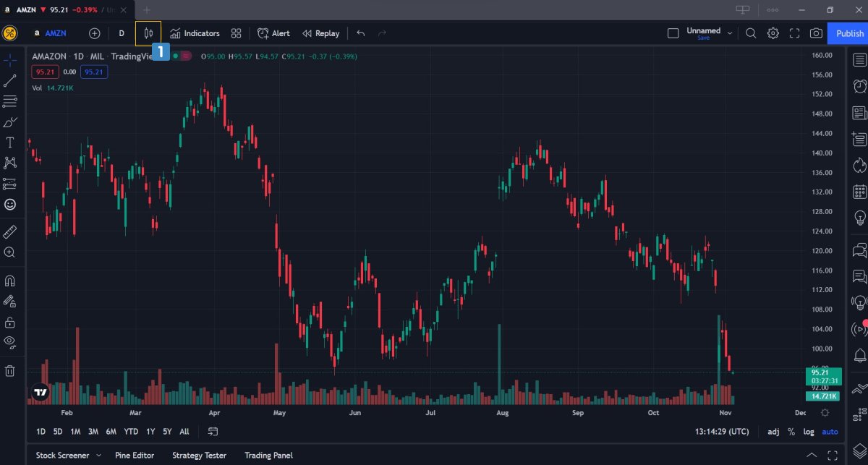Create a new Alert
The image size is (868, 465).
click(273, 33)
